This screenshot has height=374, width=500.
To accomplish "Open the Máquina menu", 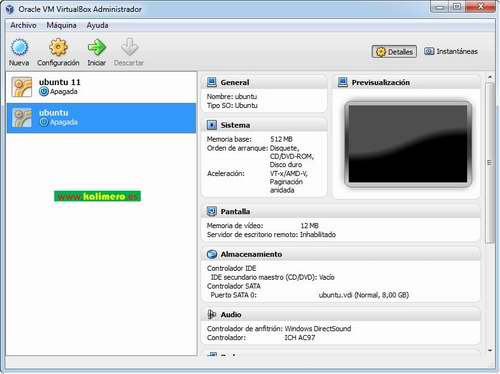I will (61, 25).
